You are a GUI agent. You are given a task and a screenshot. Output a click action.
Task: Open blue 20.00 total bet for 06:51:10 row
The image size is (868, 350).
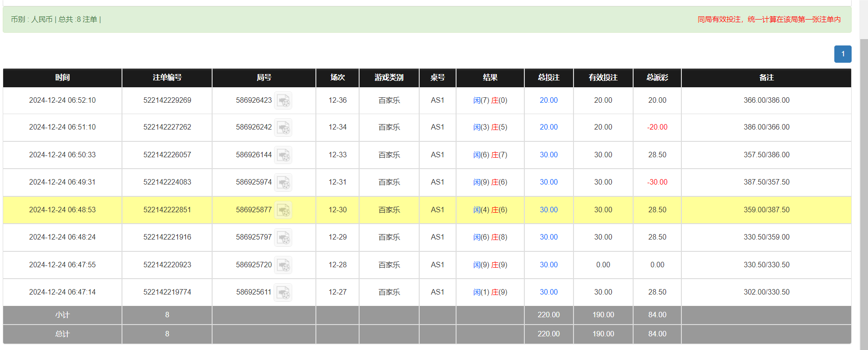click(x=548, y=127)
